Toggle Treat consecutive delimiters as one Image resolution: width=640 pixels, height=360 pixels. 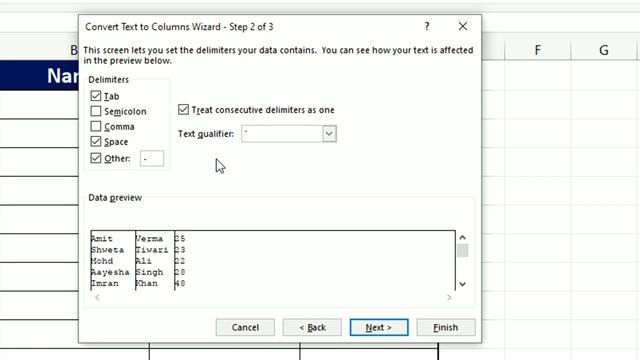pyautogui.click(x=183, y=109)
